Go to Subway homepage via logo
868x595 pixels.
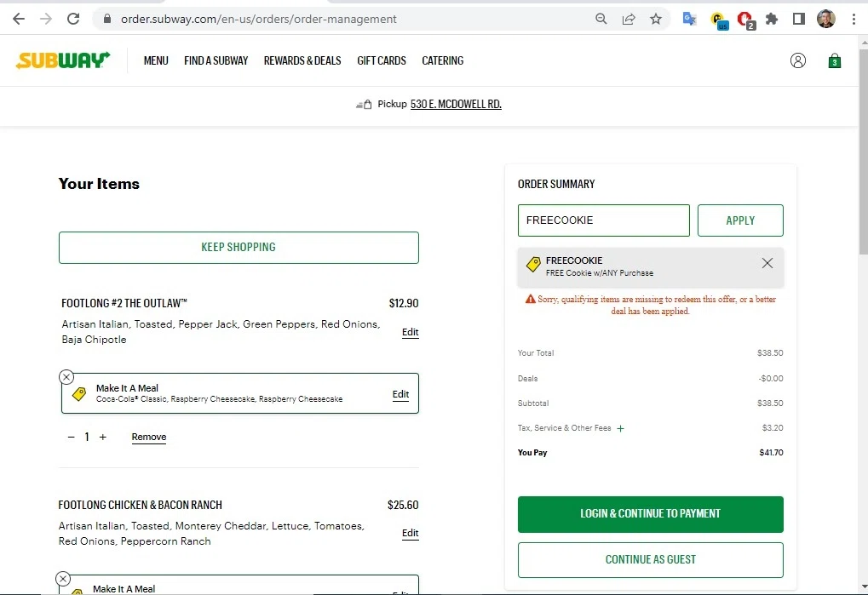click(62, 60)
